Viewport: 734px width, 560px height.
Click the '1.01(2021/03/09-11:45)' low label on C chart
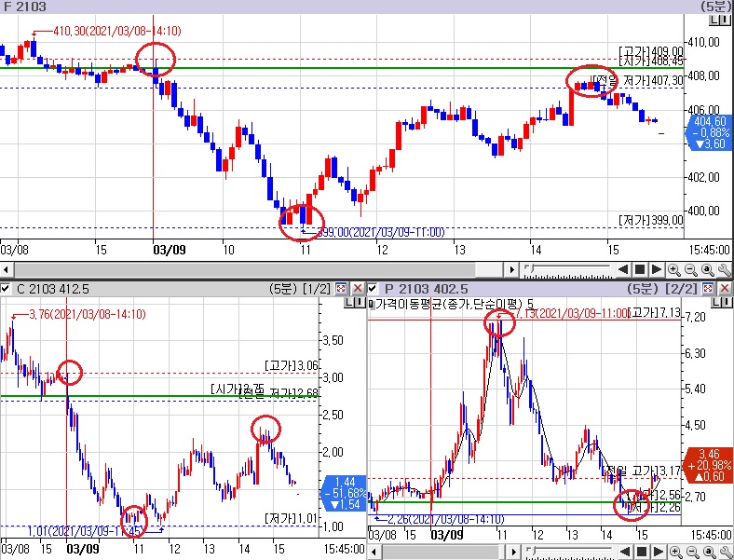(x=86, y=531)
